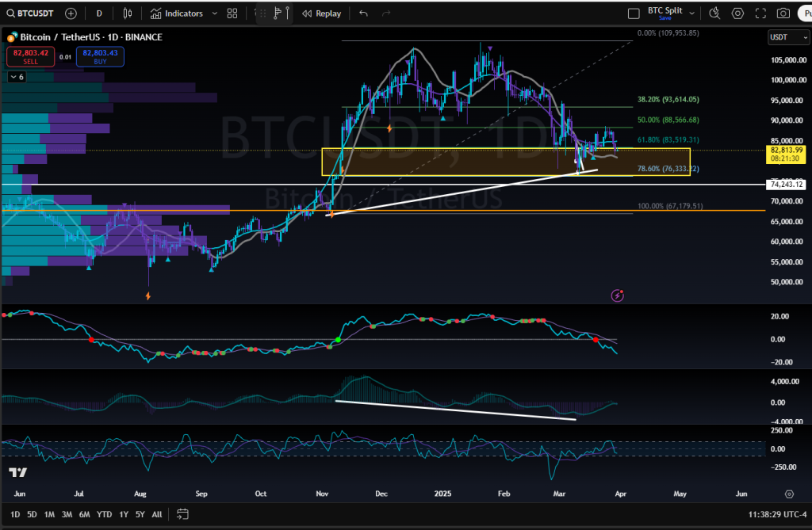Select the 5D date range
This screenshot has height=530, width=812.
click(x=32, y=514)
